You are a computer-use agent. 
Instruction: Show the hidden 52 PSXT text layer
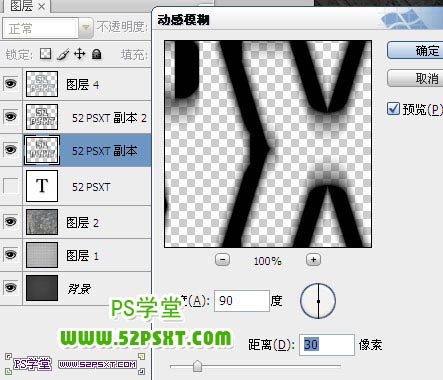[11, 186]
